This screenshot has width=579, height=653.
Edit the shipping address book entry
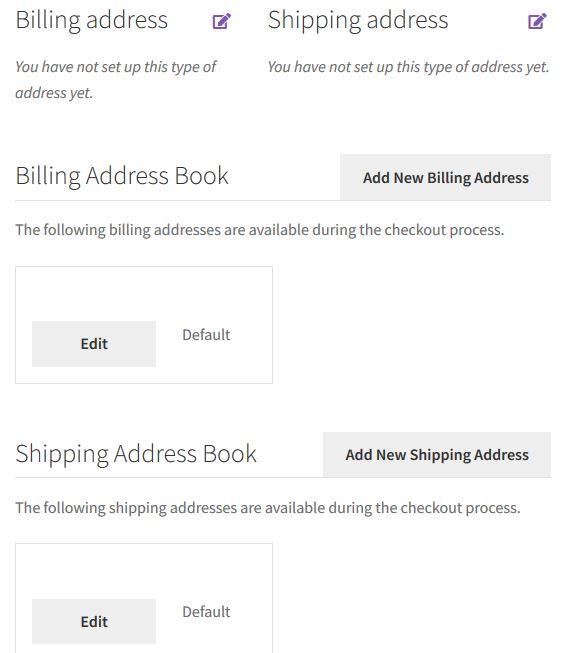pos(94,621)
